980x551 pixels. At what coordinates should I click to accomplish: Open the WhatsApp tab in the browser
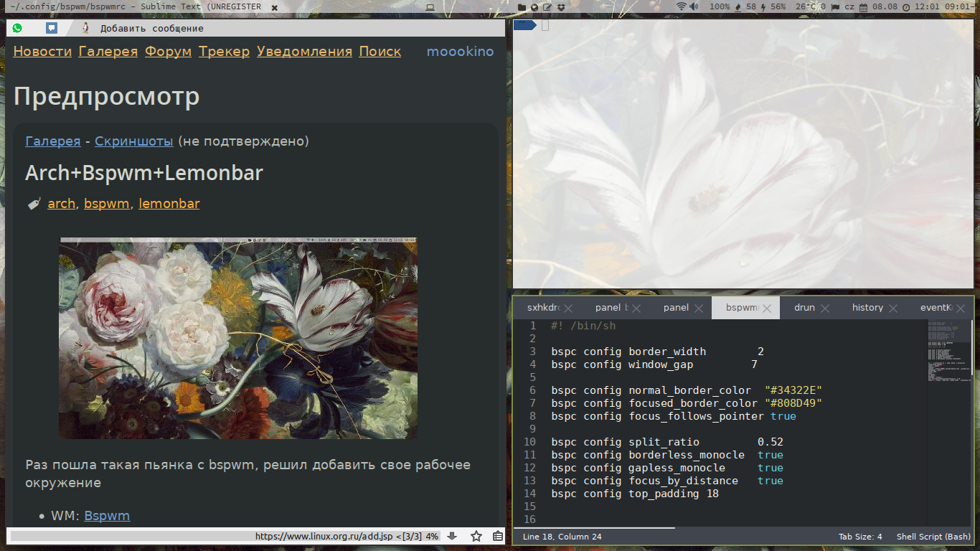(x=17, y=28)
